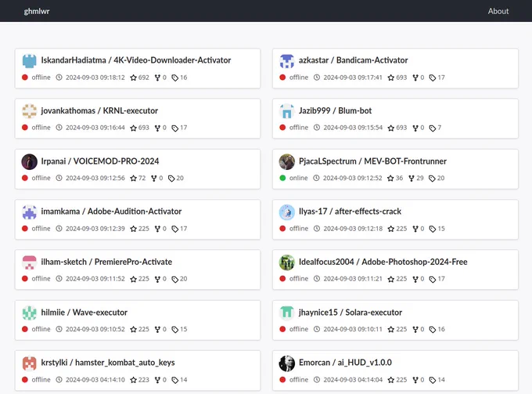Click IskandarHadiatma's blue avatar

(x=30, y=61)
